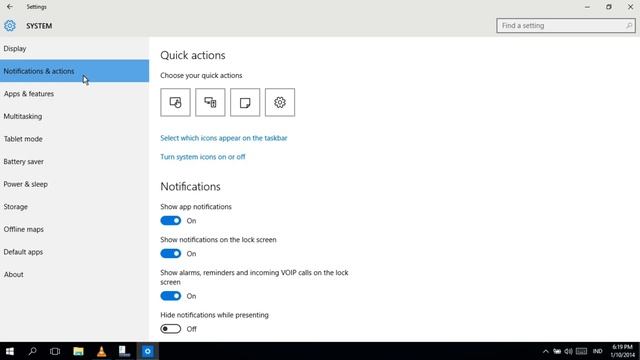This screenshot has height=360, width=640.
Task: Open the Settings app taskbar icon
Action: click(147, 351)
